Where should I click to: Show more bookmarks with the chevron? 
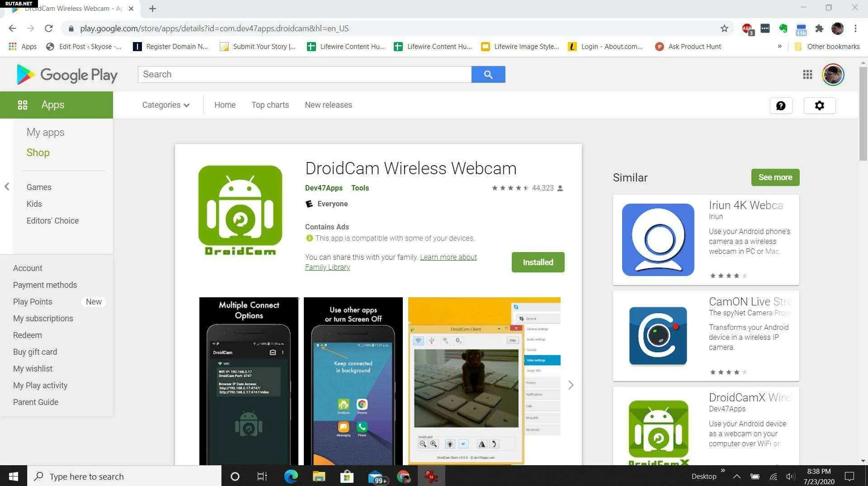coord(779,46)
